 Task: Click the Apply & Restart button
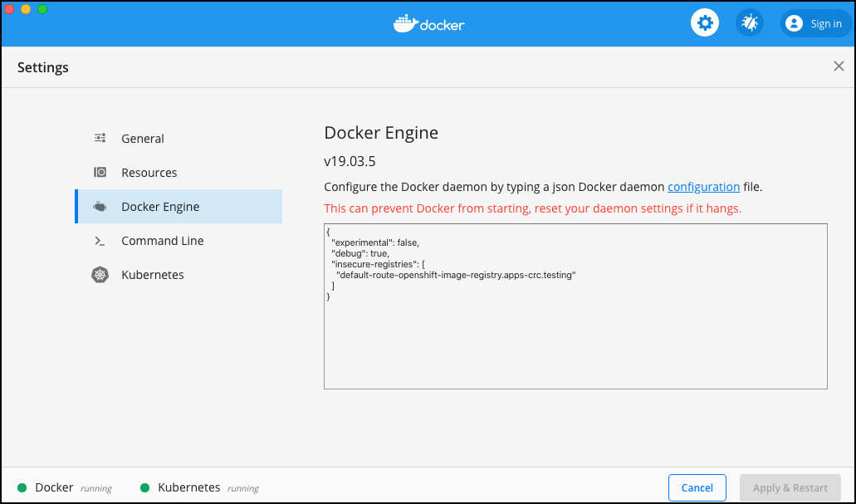(x=790, y=488)
